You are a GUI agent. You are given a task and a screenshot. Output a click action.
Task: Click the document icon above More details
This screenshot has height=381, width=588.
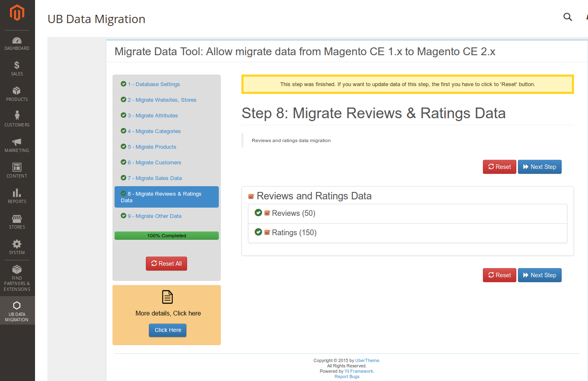[167, 297]
